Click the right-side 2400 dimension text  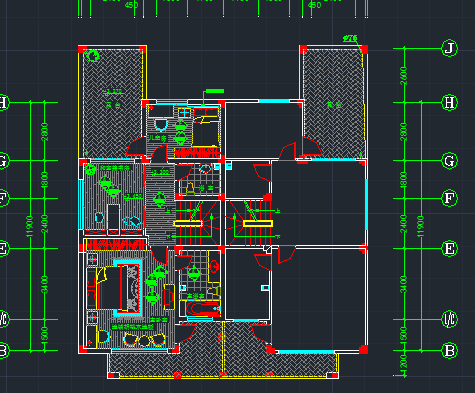click(x=404, y=224)
